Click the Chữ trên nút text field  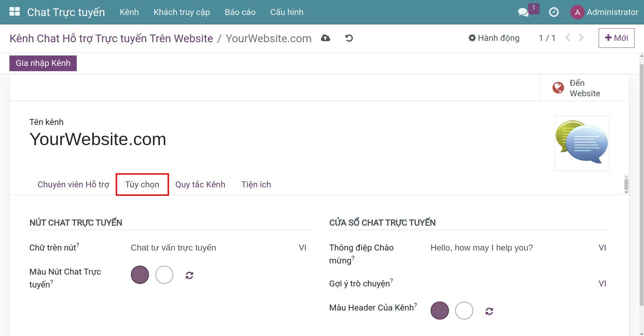pos(209,248)
